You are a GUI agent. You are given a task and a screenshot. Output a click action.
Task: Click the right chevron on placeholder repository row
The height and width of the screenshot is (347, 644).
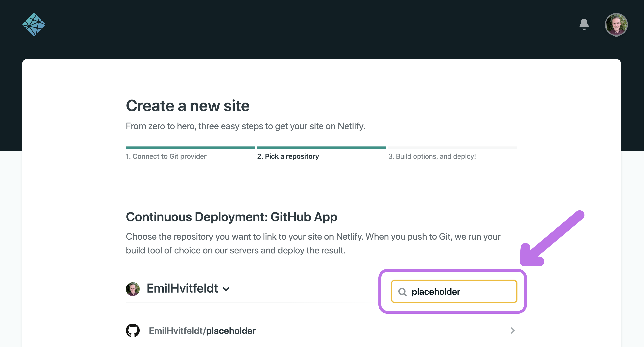point(513,331)
